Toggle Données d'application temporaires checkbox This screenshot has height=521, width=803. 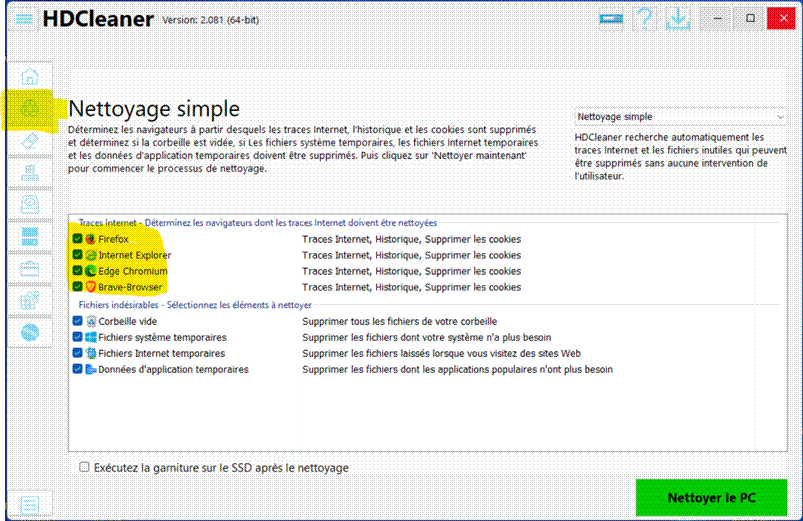click(x=77, y=369)
